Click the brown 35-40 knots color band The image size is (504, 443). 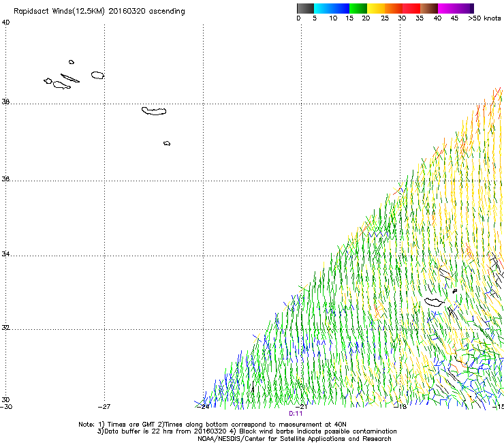point(429,8)
